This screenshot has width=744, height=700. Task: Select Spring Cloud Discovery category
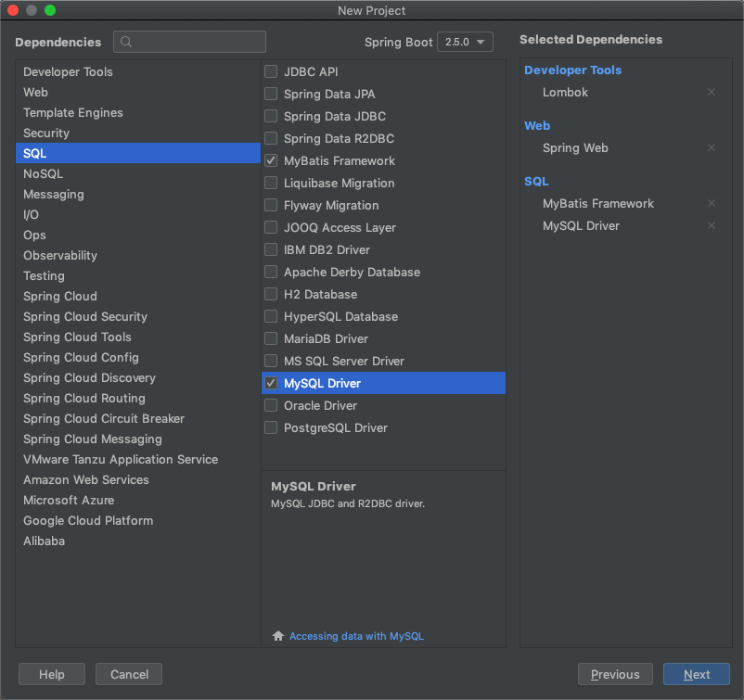[138, 377]
